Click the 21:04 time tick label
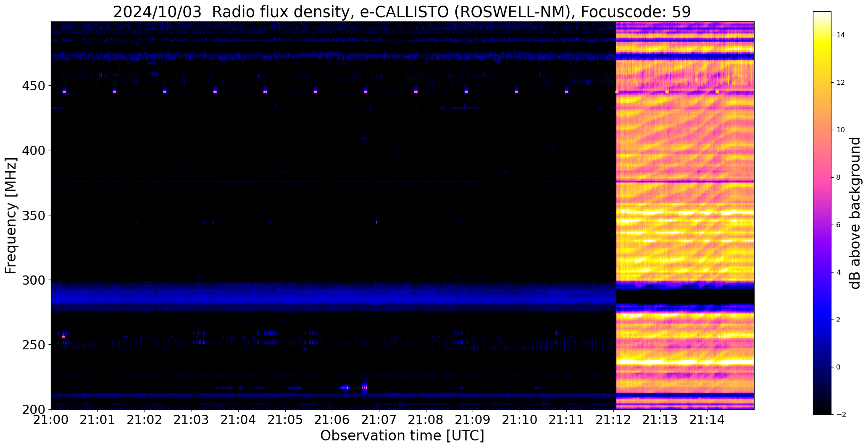 (239, 419)
